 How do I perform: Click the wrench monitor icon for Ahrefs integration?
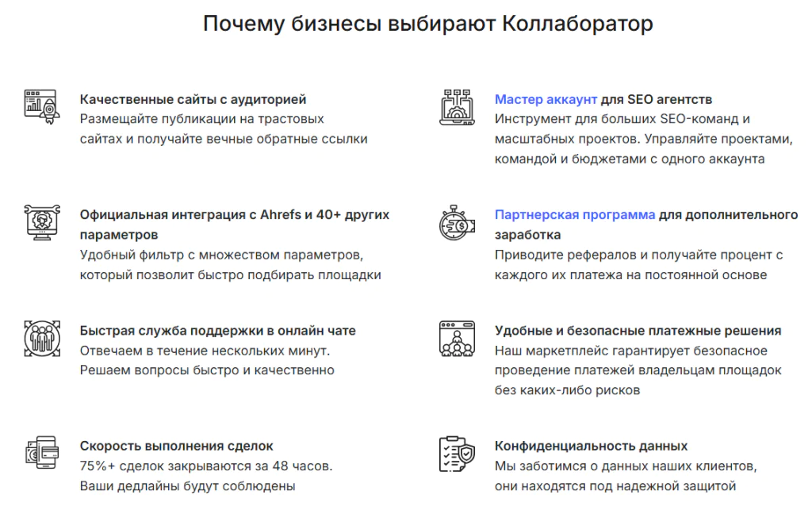click(39, 221)
